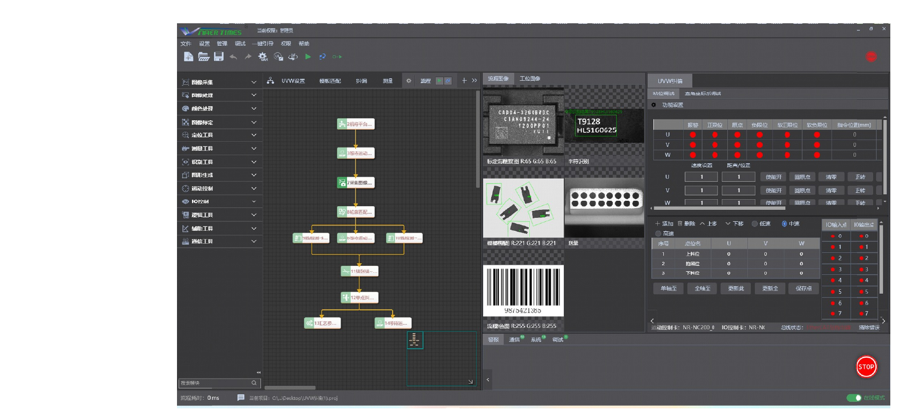Open settings via the gear toolbar icon

pos(263,56)
